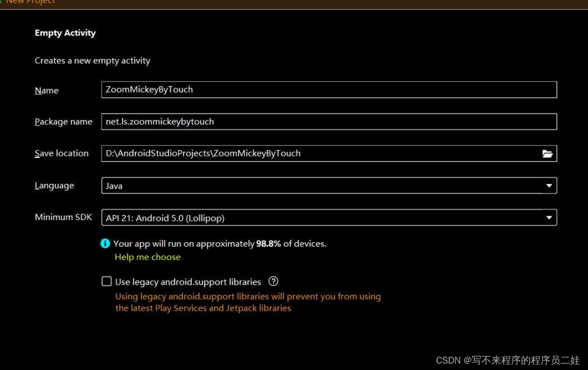Click the Use legacy android.support libraries label
Image resolution: width=588 pixels, height=370 pixels.
[x=188, y=282]
